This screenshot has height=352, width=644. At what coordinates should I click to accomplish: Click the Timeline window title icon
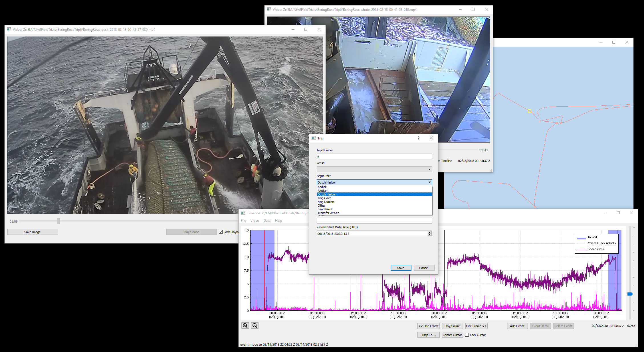pos(243,213)
